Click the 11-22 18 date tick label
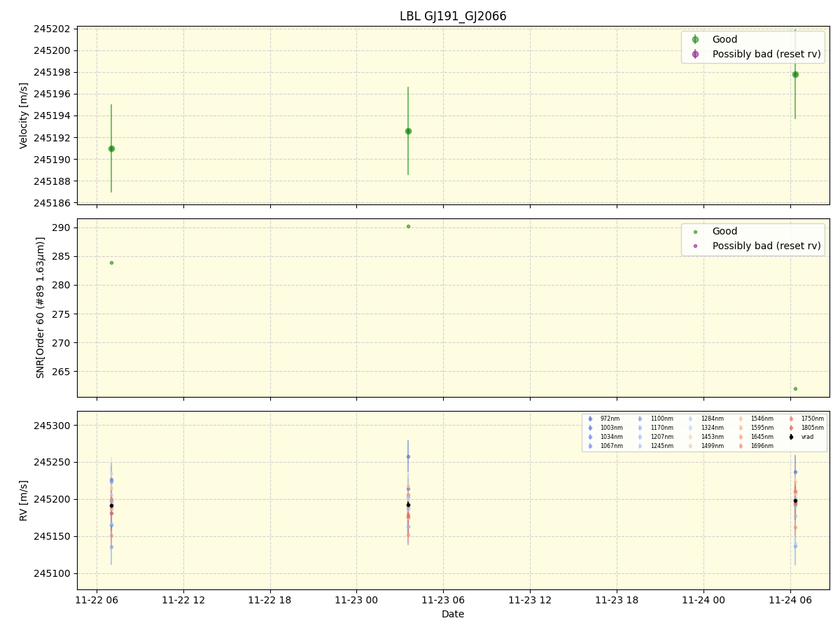Screen dimensions: 840x630 click(270, 600)
